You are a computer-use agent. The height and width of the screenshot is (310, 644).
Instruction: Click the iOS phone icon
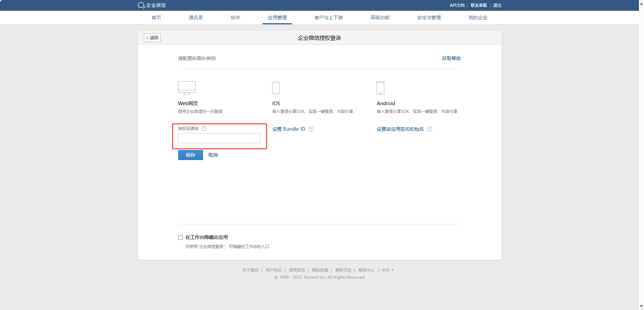(x=276, y=88)
